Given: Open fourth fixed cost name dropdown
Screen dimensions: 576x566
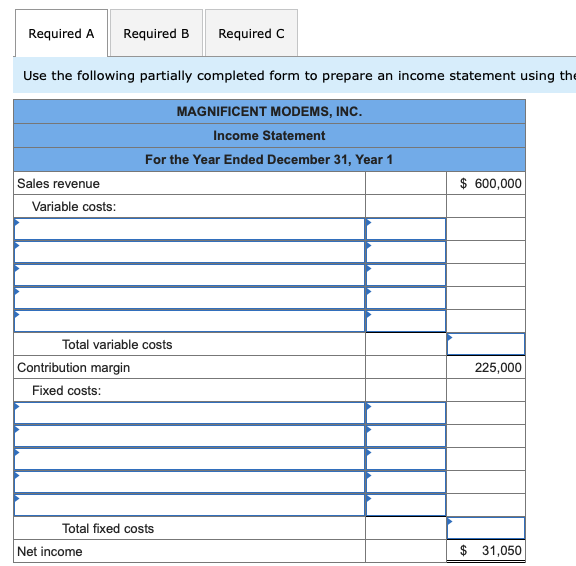Looking at the screenshot, I should tap(190, 482).
